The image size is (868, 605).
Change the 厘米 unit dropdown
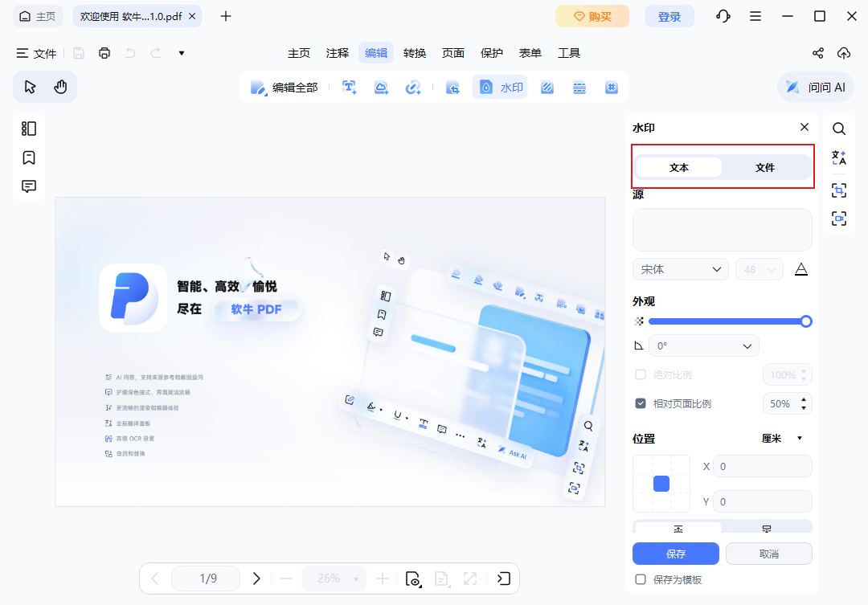[782, 439]
